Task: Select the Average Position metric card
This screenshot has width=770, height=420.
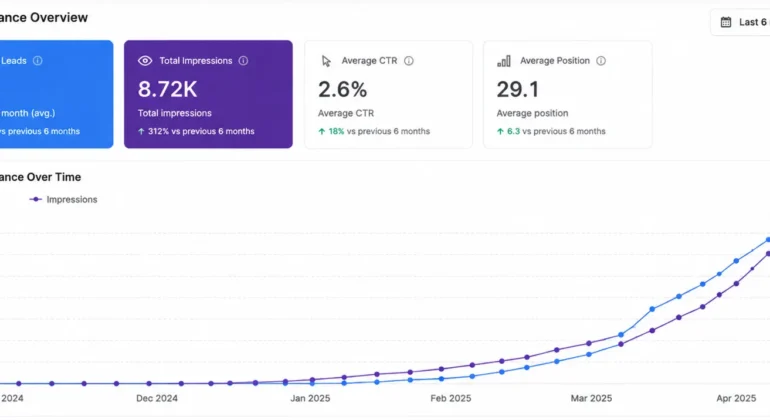Action: 568,94
